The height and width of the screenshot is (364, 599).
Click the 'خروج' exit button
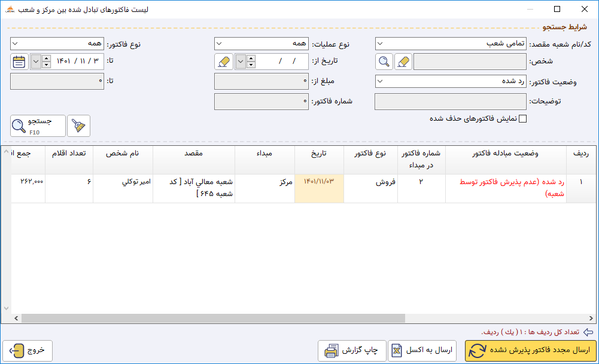tap(28, 351)
